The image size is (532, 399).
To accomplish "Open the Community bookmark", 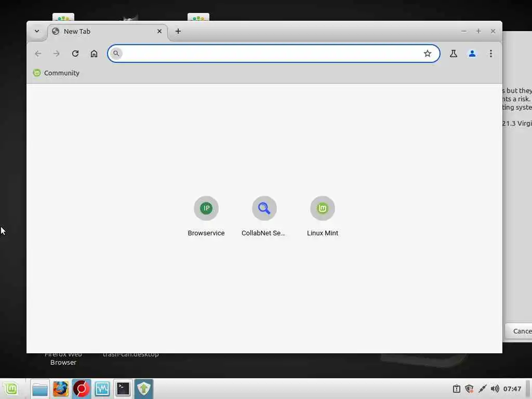I will pos(56,73).
